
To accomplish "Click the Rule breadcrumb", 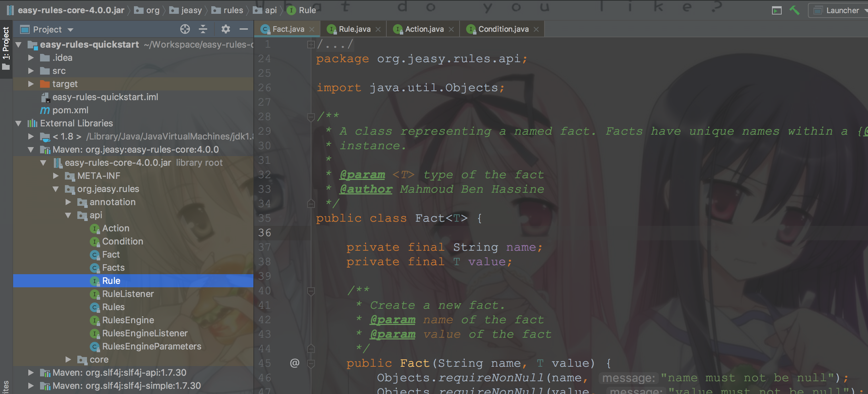I will coord(301,10).
